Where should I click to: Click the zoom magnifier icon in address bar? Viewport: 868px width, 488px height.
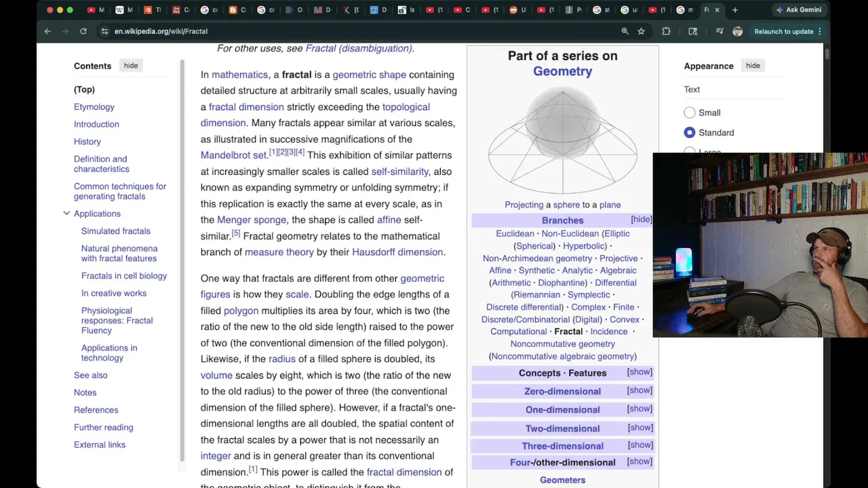[625, 31]
